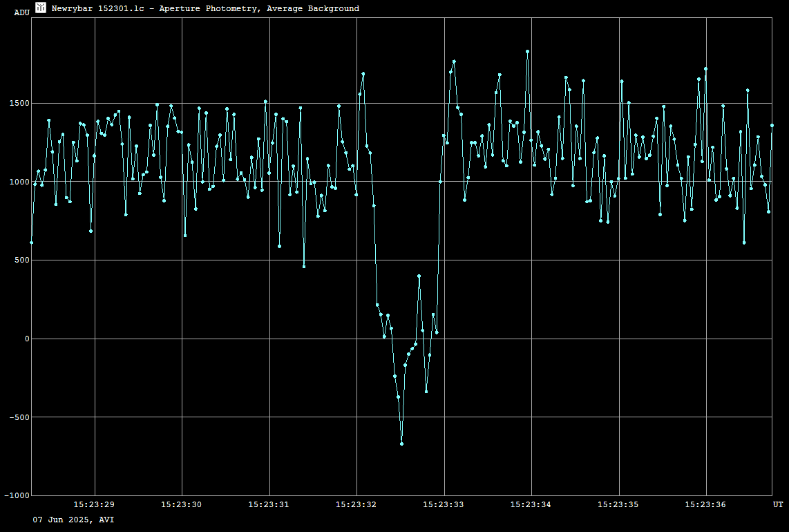Click the -1000 value on the ADU axis
Image resolution: width=789 pixels, height=532 pixels.
(x=16, y=496)
